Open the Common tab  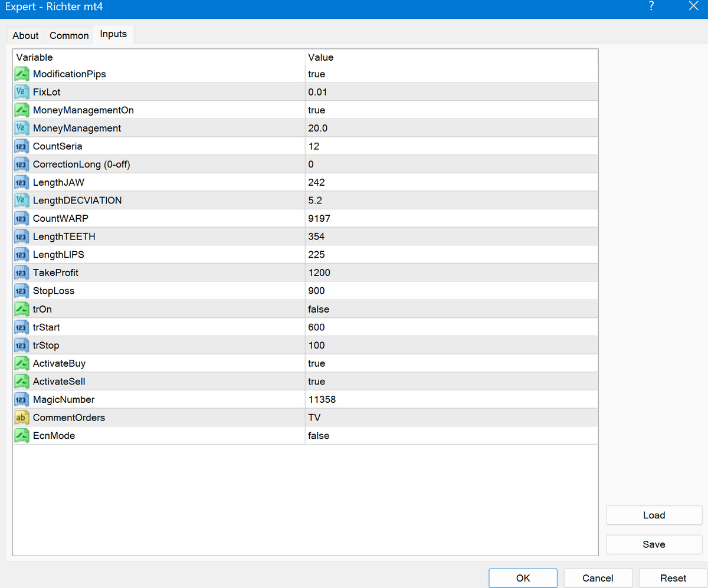click(x=69, y=35)
